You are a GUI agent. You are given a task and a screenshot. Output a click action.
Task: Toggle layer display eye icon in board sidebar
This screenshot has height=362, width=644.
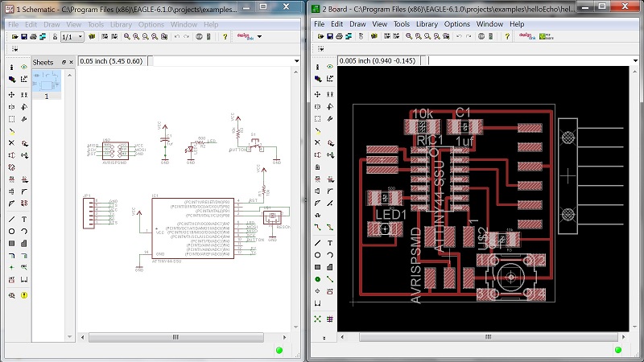point(331,66)
